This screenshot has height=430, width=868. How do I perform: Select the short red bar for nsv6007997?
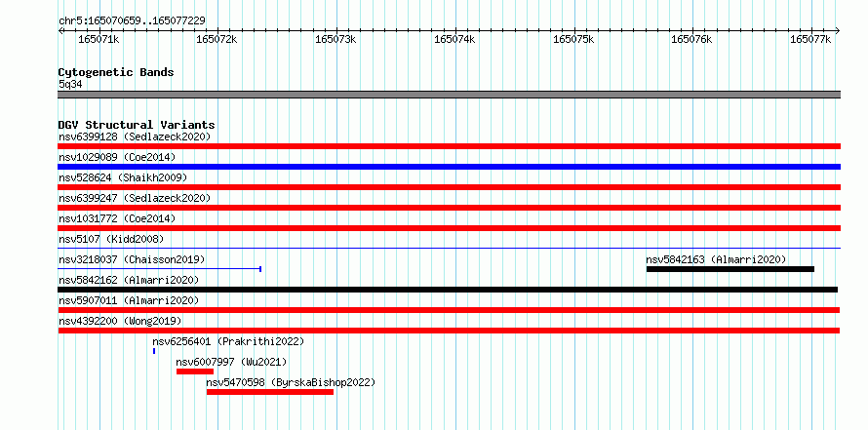pos(195,371)
